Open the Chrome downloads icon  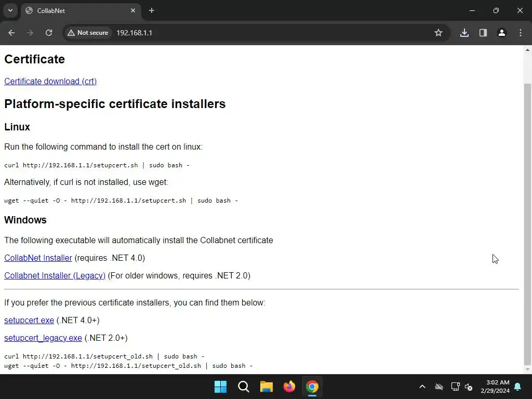pyautogui.click(x=464, y=33)
